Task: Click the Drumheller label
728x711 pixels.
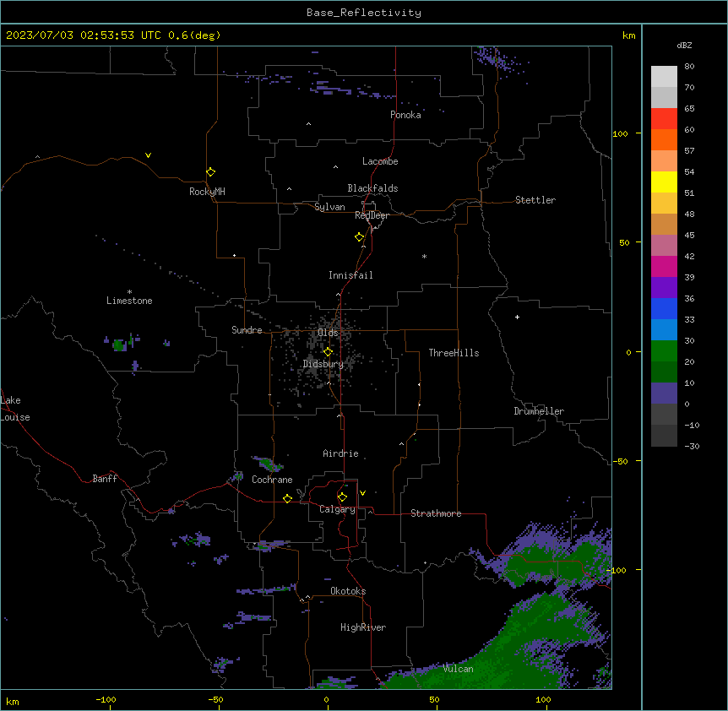Action: pos(539,411)
